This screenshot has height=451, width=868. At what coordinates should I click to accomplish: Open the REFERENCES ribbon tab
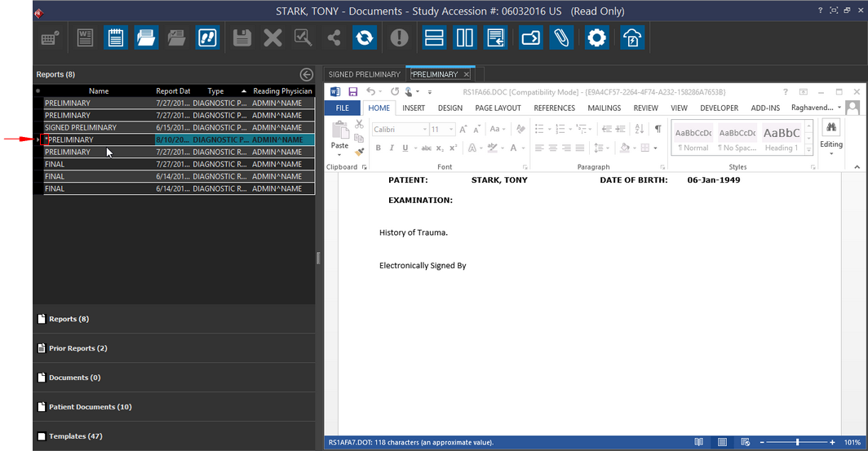(x=554, y=108)
